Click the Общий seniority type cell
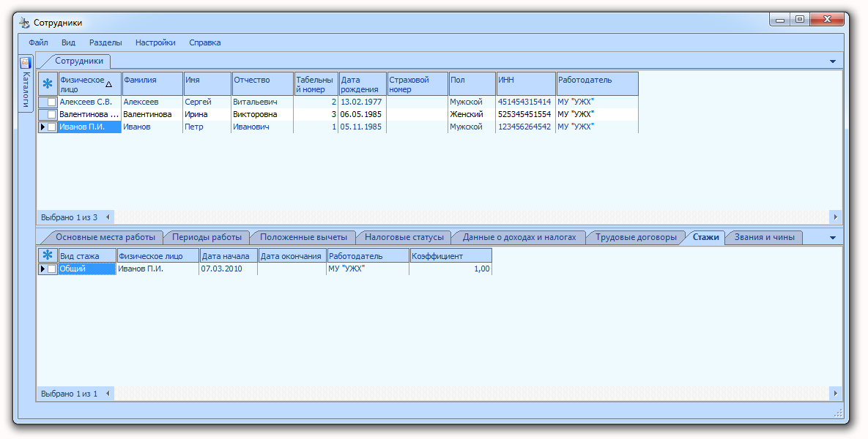Screen dimensions: 868x439 pos(87,269)
